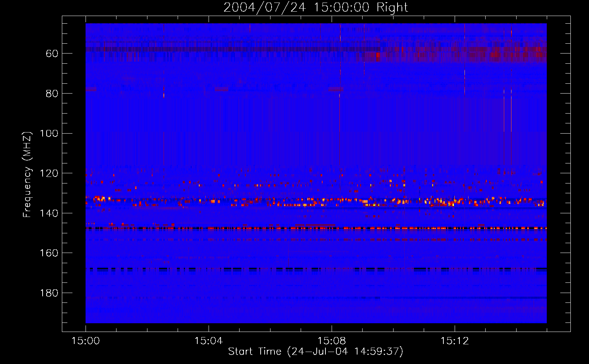The height and width of the screenshot is (364, 589).
Task: Click the 15:08 time tick label
Action: pos(331,341)
